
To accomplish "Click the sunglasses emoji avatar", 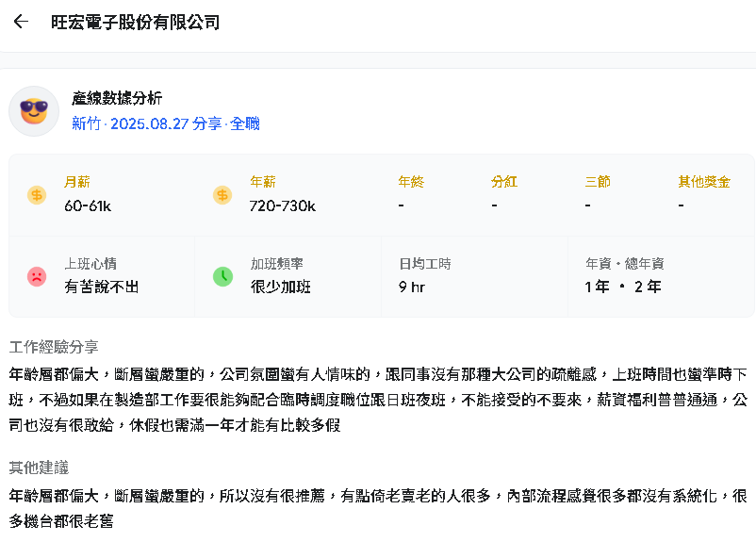I will click(x=34, y=111).
